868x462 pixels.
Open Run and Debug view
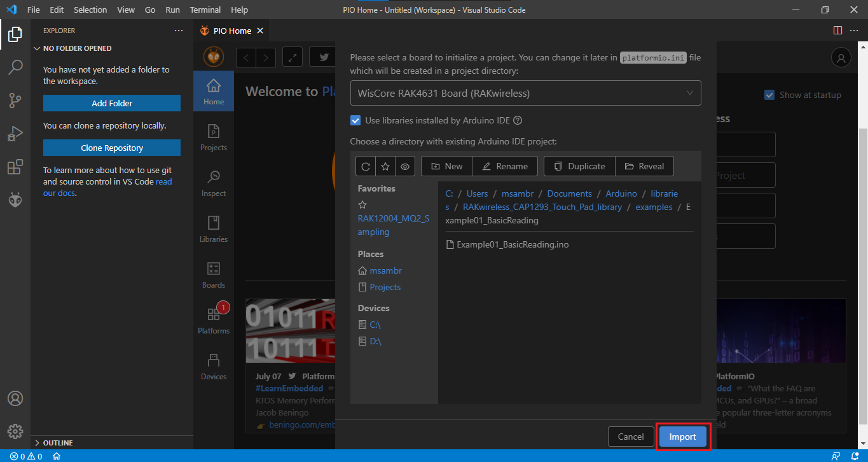coord(15,134)
